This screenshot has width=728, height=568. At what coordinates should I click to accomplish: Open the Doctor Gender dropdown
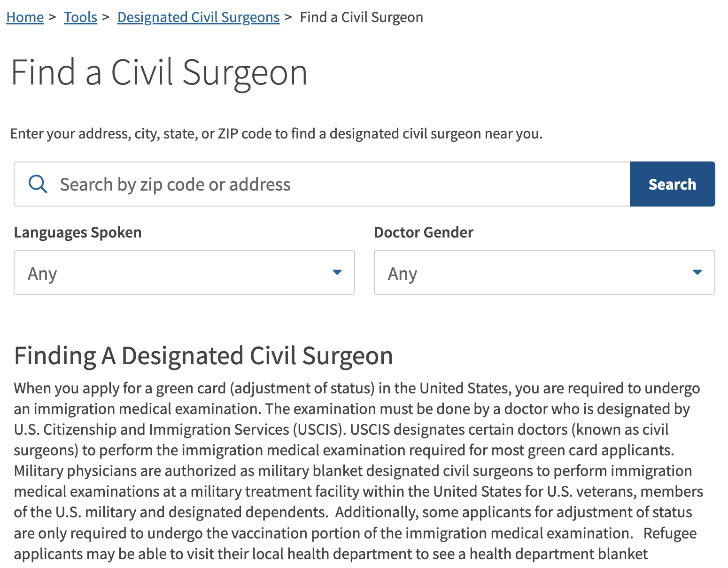(x=544, y=272)
